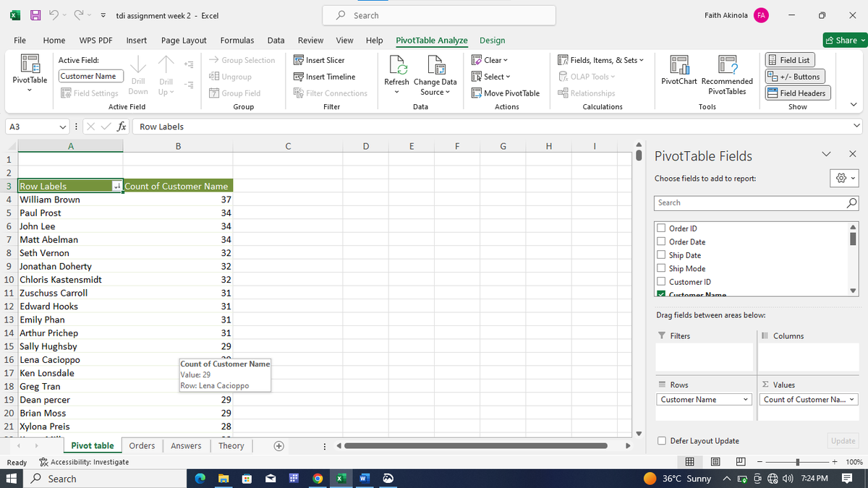Switch to the Answers sheet tab
Screen dimensions: 868x488
186,446
